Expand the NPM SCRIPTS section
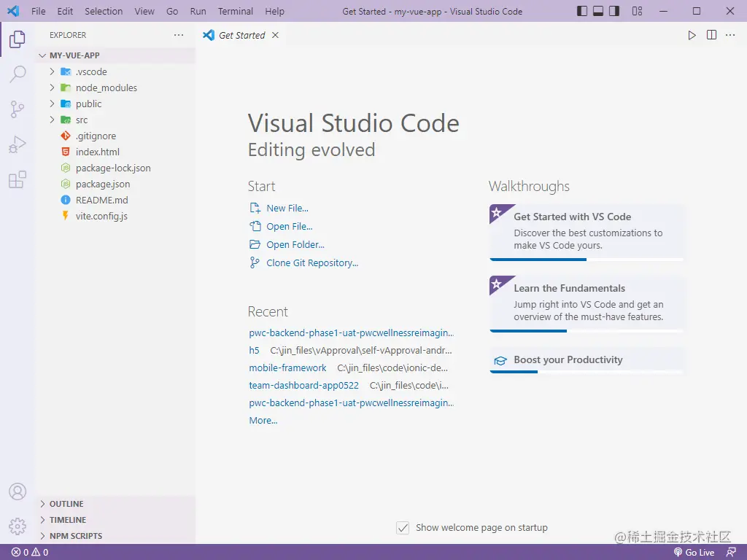This screenshot has width=747, height=560. click(x=117, y=536)
